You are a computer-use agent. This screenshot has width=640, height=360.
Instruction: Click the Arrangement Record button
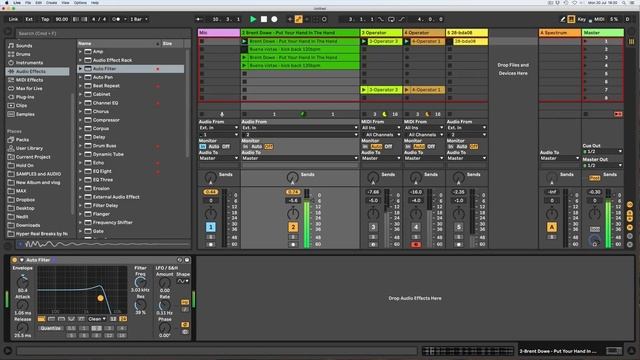274,19
